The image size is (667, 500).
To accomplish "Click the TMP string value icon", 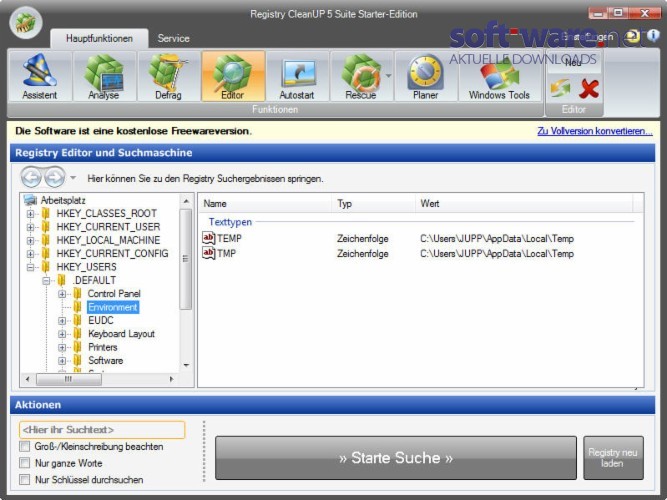I will tap(208, 253).
